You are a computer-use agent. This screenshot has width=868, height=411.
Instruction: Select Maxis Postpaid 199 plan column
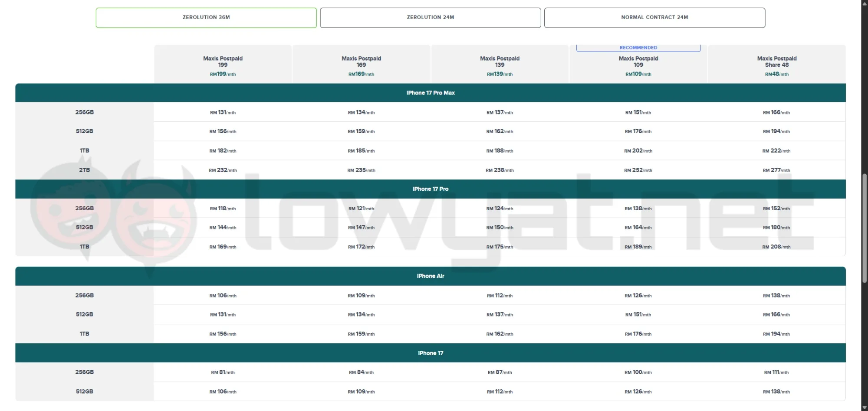point(223,64)
